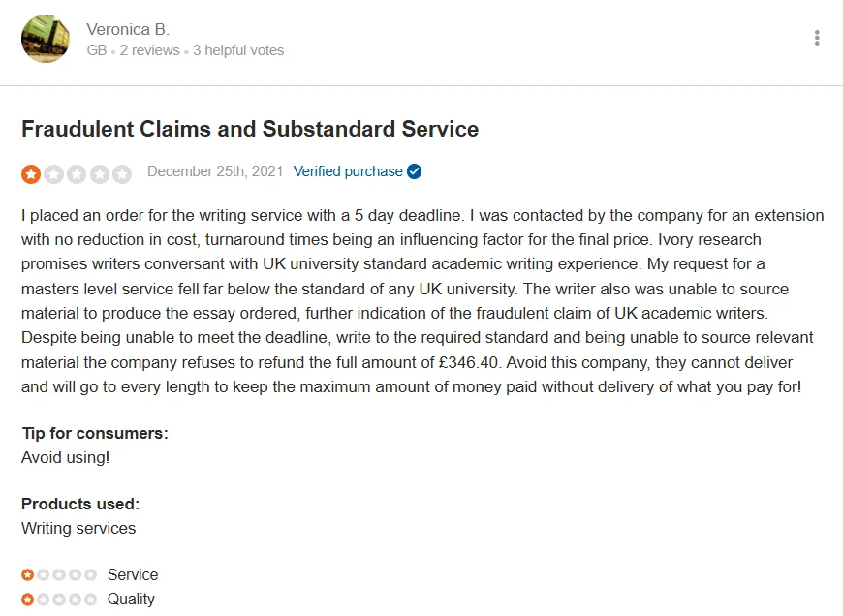Click the orange first star of overall rating
843x616 pixels.
tap(31, 174)
